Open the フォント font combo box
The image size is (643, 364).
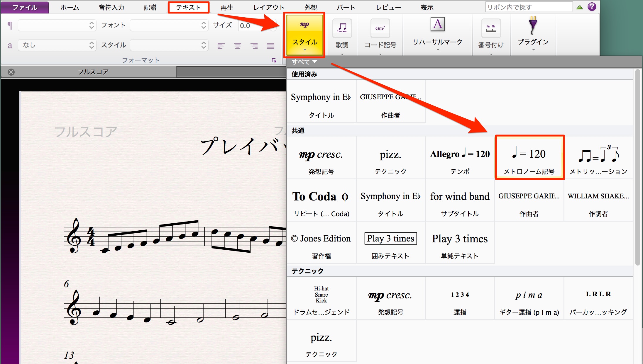click(x=169, y=25)
